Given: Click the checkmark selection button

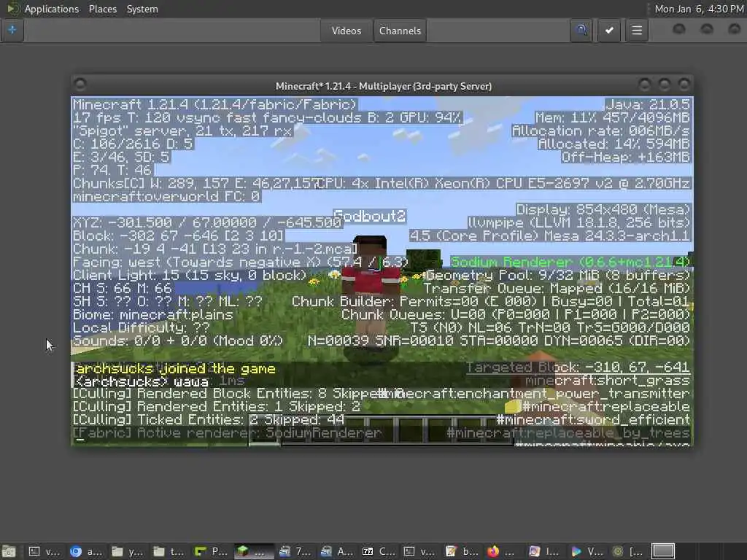Looking at the screenshot, I should [x=609, y=31].
